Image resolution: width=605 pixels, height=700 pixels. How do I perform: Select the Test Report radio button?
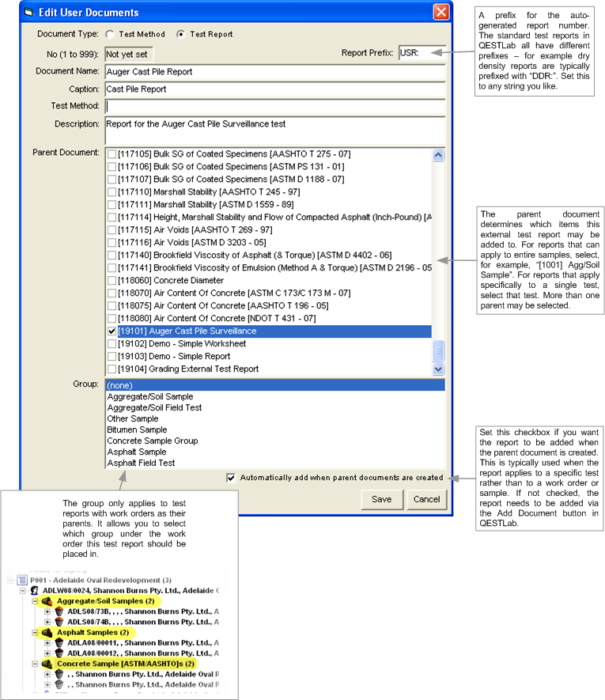click(180, 35)
